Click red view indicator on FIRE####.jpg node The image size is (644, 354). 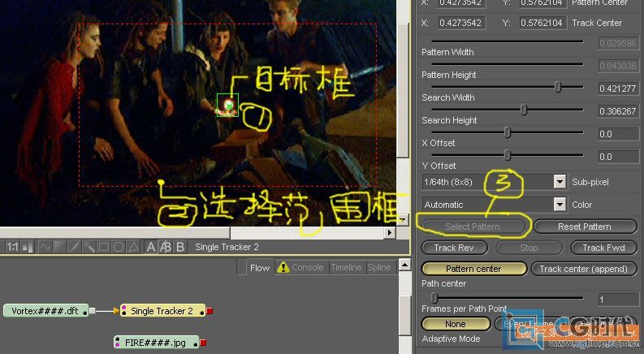click(203, 342)
